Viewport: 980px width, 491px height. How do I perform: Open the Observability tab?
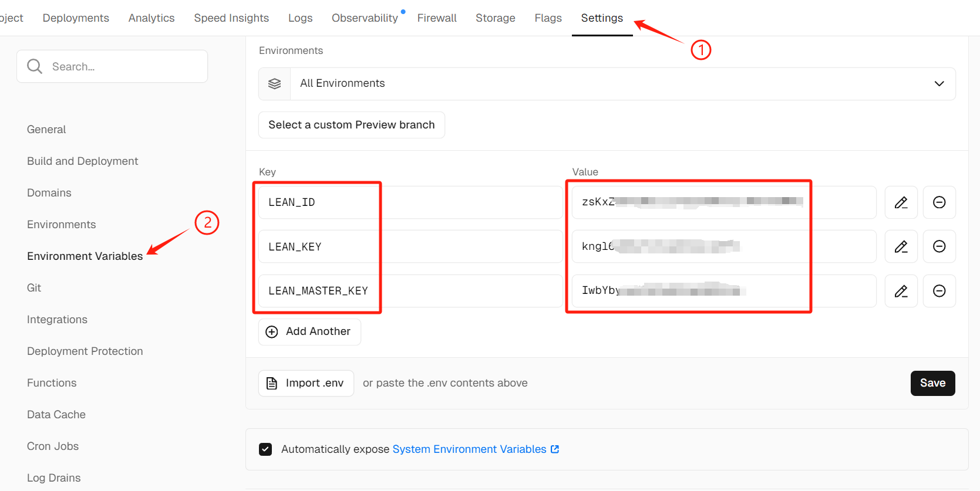[x=365, y=18]
